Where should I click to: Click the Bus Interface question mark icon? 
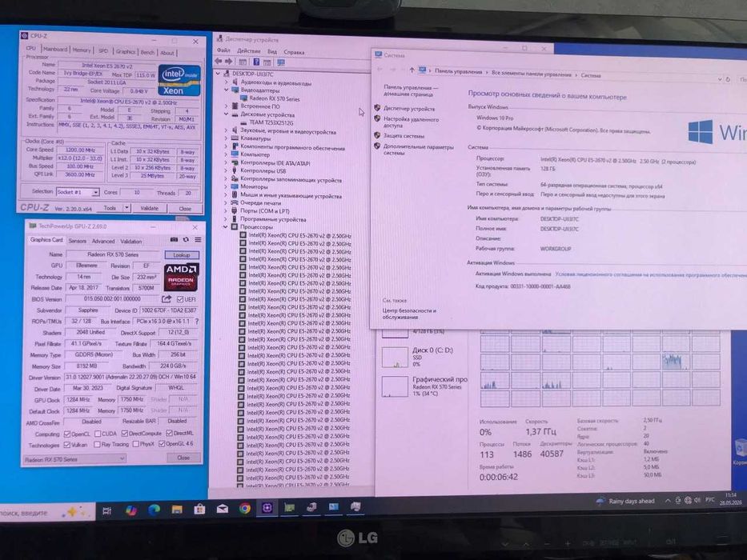(197, 322)
